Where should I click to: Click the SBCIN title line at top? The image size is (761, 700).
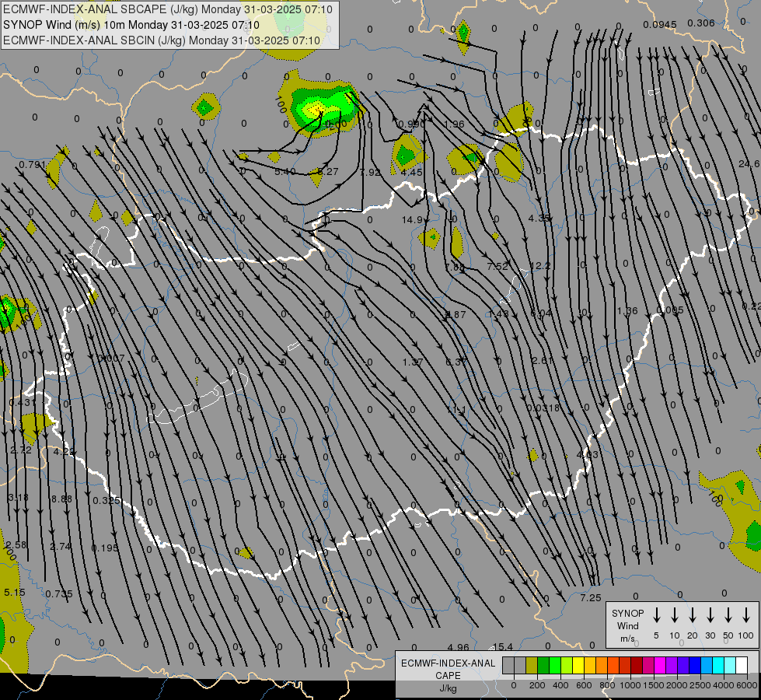(161, 40)
